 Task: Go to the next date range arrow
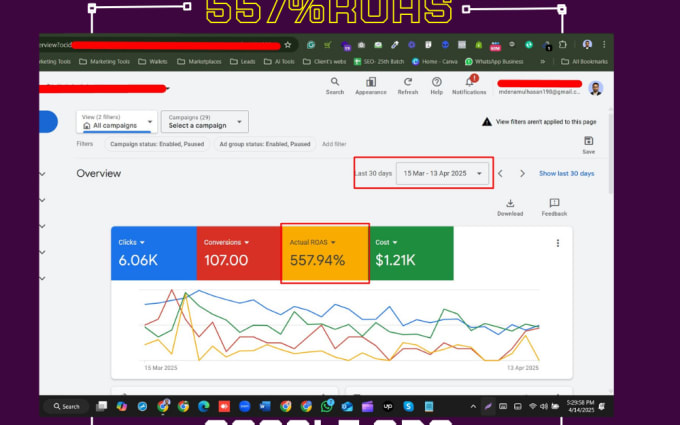pyautogui.click(x=522, y=173)
